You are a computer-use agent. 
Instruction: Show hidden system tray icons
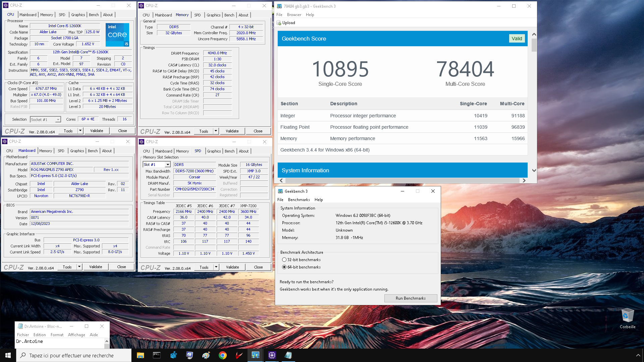point(638,355)
